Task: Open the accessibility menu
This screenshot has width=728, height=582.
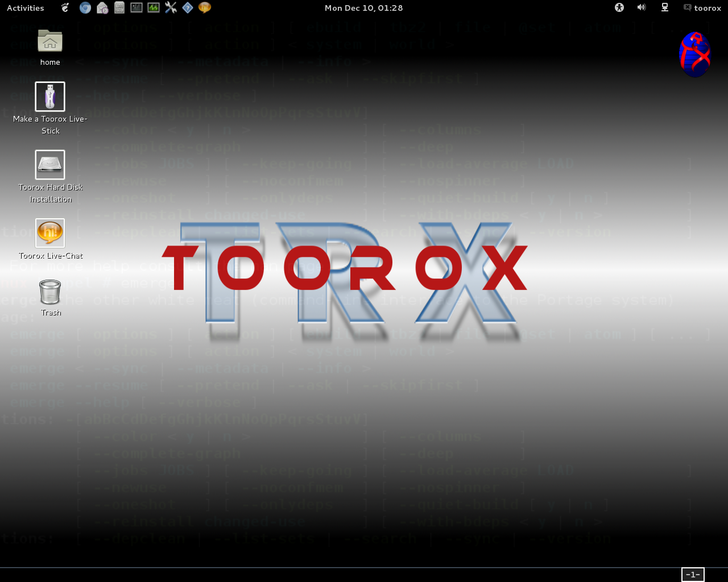Action: (x=619, y=8)
